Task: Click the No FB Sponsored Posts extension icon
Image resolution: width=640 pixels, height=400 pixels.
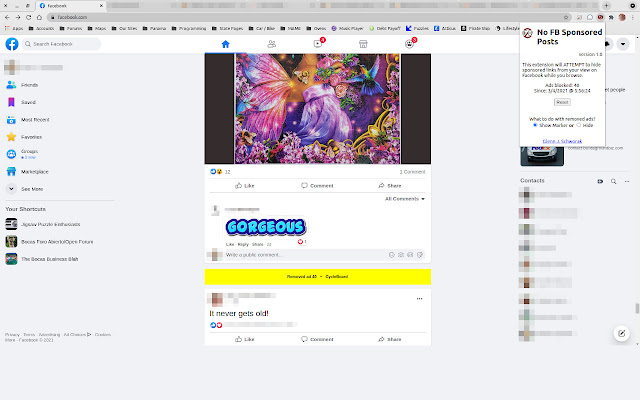Action: click(x=600, y=17)
